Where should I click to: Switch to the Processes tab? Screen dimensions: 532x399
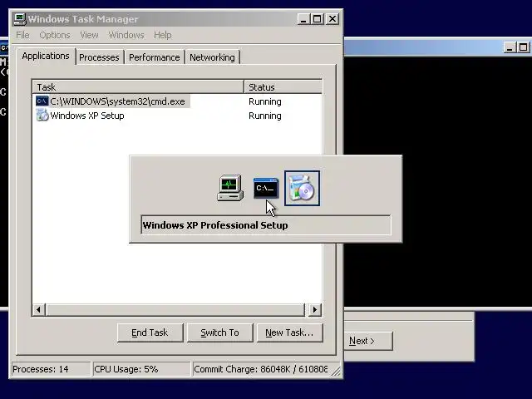click(x=99, y=57)
